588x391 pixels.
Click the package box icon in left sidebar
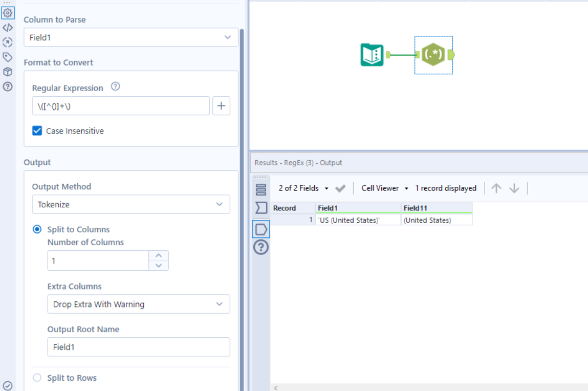tap(7, 72)
